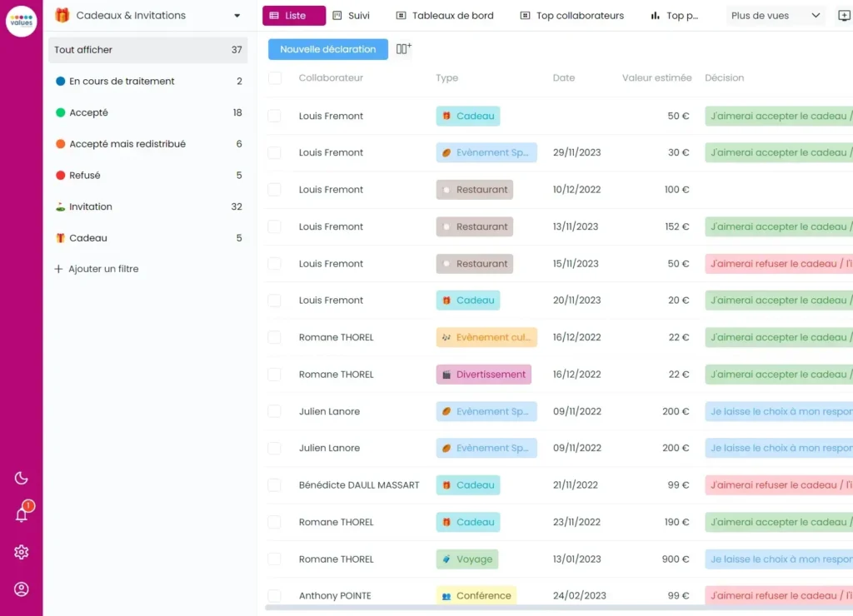Viewport: 853px width, 616px height.
Task: Open user profile icon
Action: [22, 589]
